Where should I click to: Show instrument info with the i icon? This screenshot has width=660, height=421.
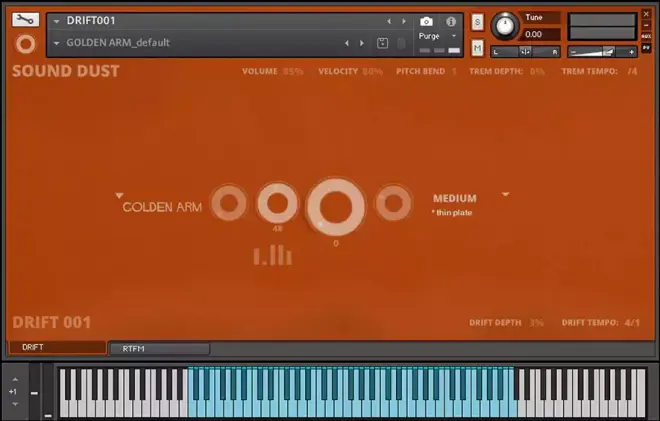[451, 21]
